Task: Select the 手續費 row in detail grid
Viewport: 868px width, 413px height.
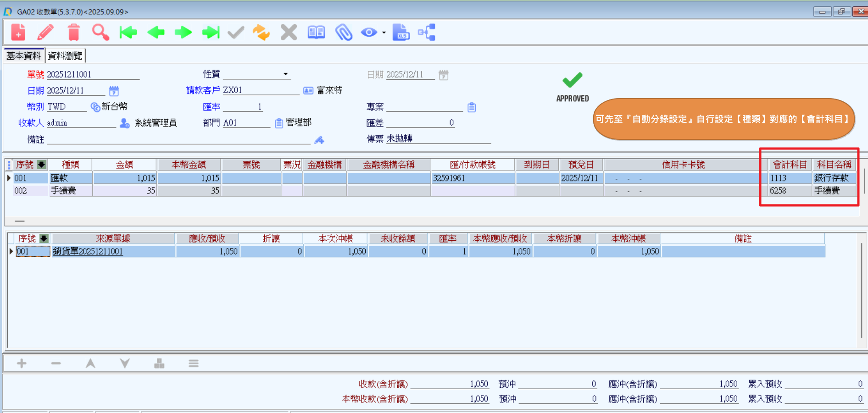Action: pos(64,191)
